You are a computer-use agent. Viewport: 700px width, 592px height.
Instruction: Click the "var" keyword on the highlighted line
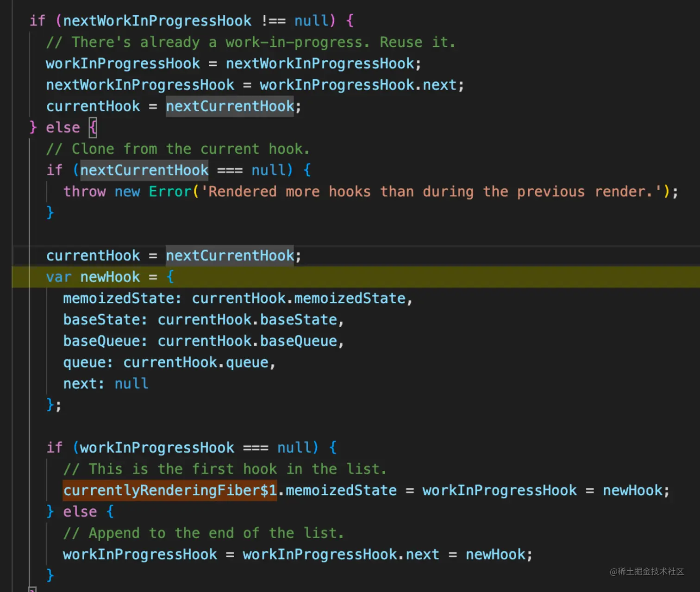(x=59, y=277)
